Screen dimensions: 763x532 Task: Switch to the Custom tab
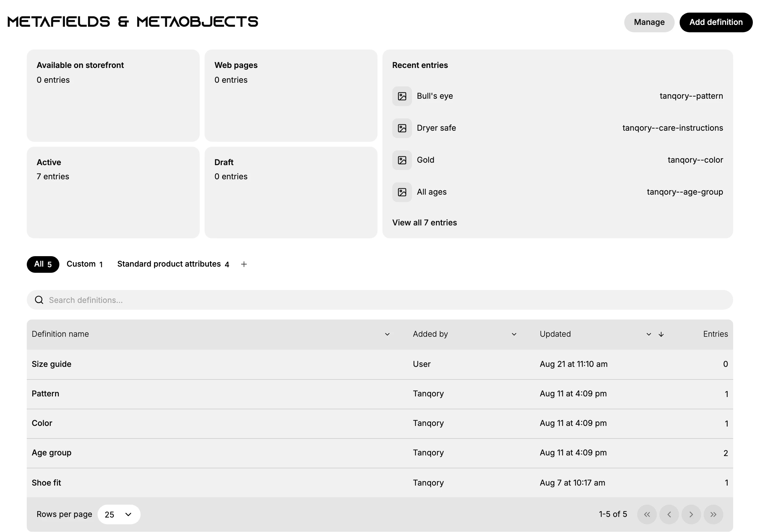tap(84, 264)
